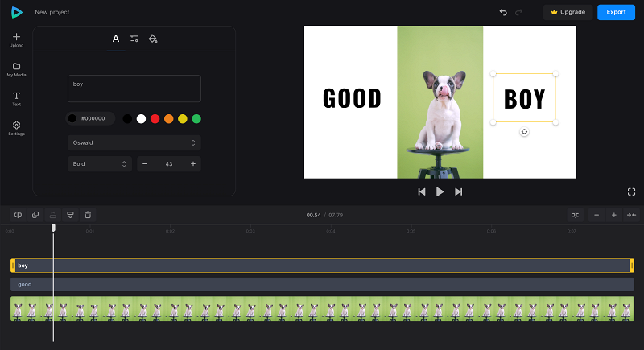Zoom in the timeline
The height and width of the screenshot is (350, 644).
click(x=614, y=215)
